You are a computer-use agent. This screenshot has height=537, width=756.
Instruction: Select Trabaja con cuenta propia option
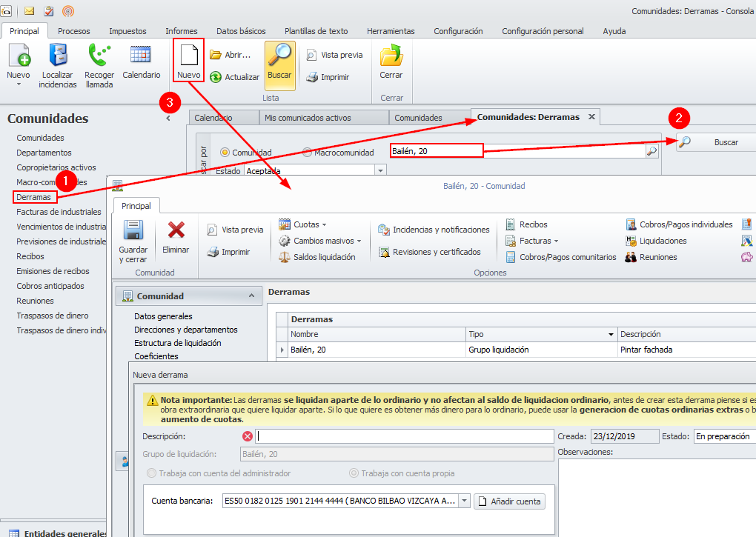(x=354, y=473)
